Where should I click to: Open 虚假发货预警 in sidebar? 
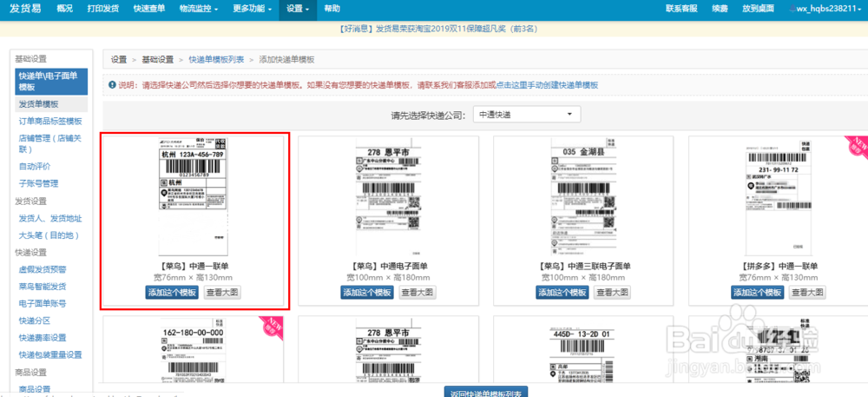[43, 269]
